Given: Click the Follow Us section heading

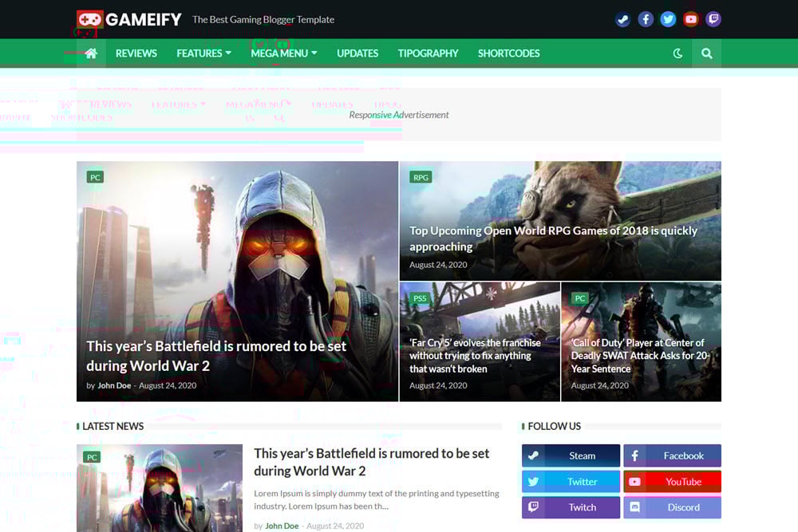Looking at the screenshot, I should 555,426.
